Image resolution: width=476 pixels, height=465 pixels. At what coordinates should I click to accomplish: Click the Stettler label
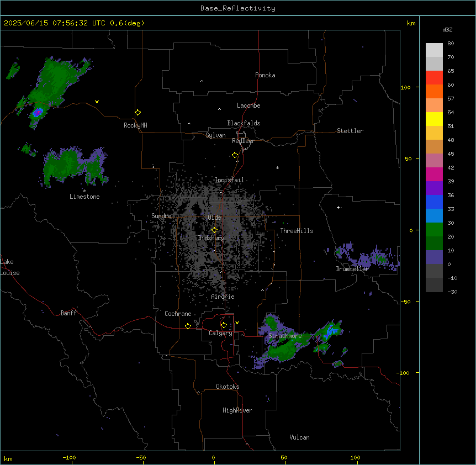(350, 131)
